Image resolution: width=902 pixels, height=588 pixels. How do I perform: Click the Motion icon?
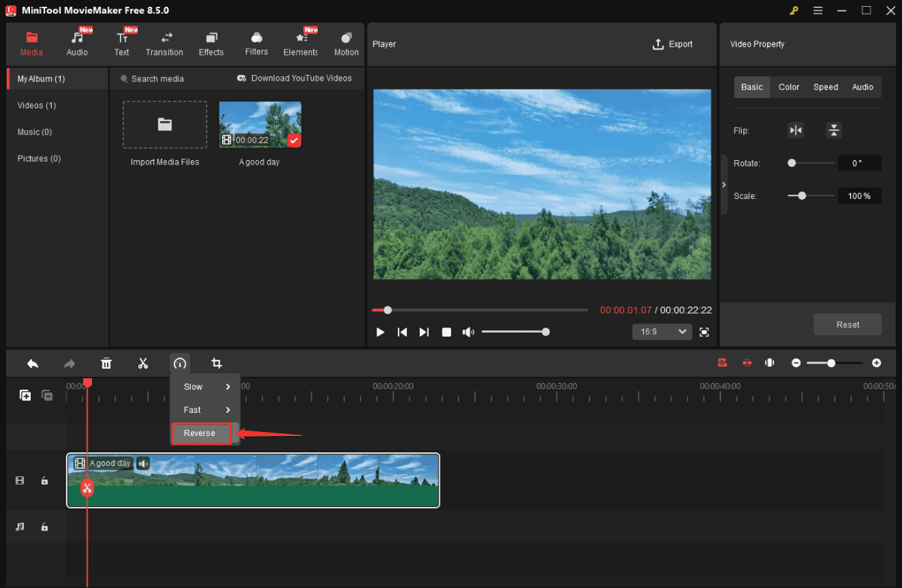[x=346, y=42]
